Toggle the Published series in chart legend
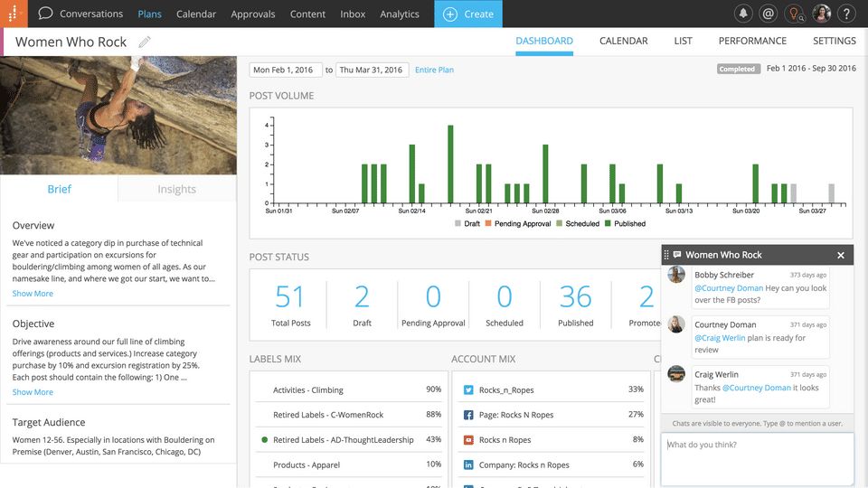The image size is (868, 488). point(624,223)
